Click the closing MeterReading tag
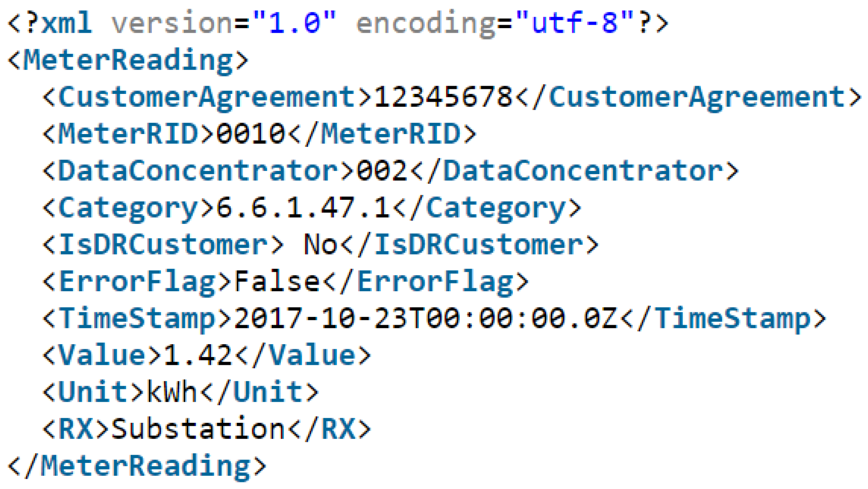This screenshot has width=868, height=489. click(137, 466)
